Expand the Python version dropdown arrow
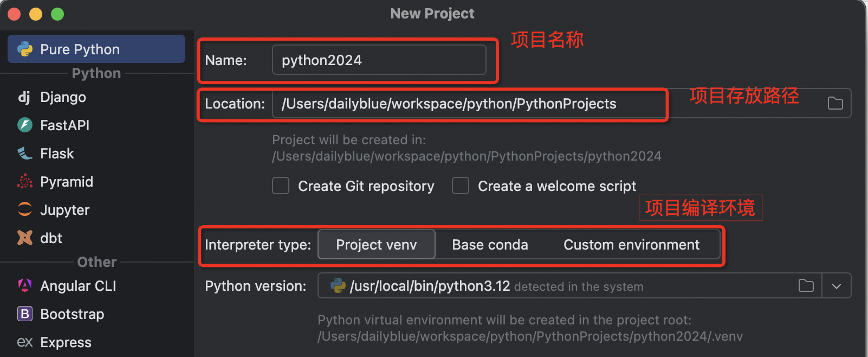868x357 pixels. [837, 286]
